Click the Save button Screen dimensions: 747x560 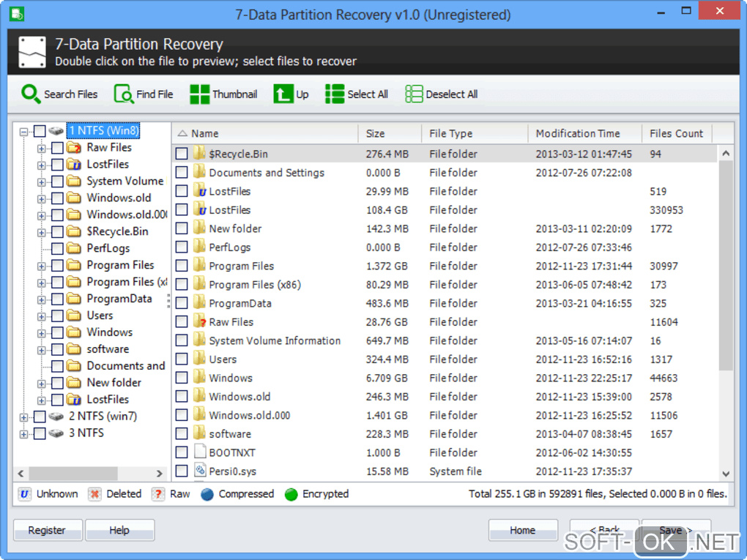676,530
